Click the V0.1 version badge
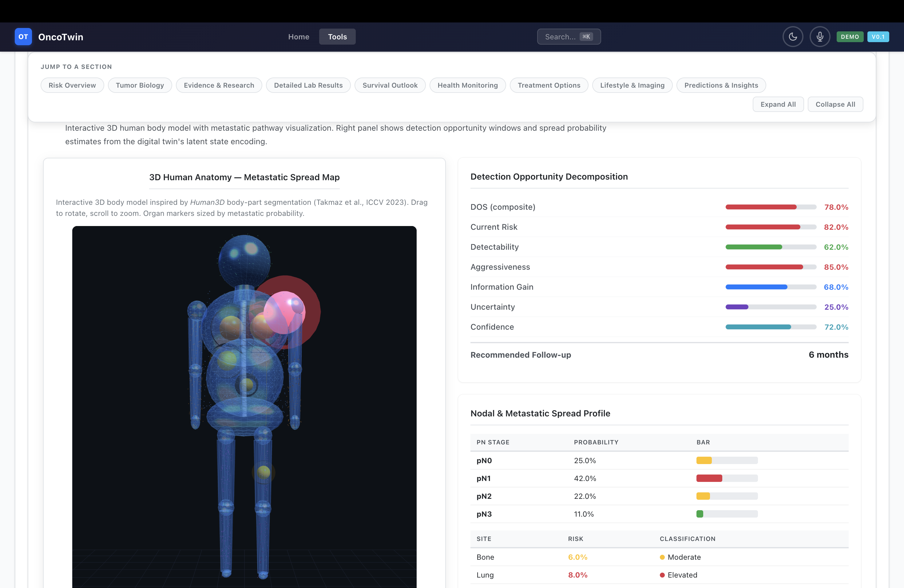Screen dimensions: 904x588 click(x=878, y=37)
